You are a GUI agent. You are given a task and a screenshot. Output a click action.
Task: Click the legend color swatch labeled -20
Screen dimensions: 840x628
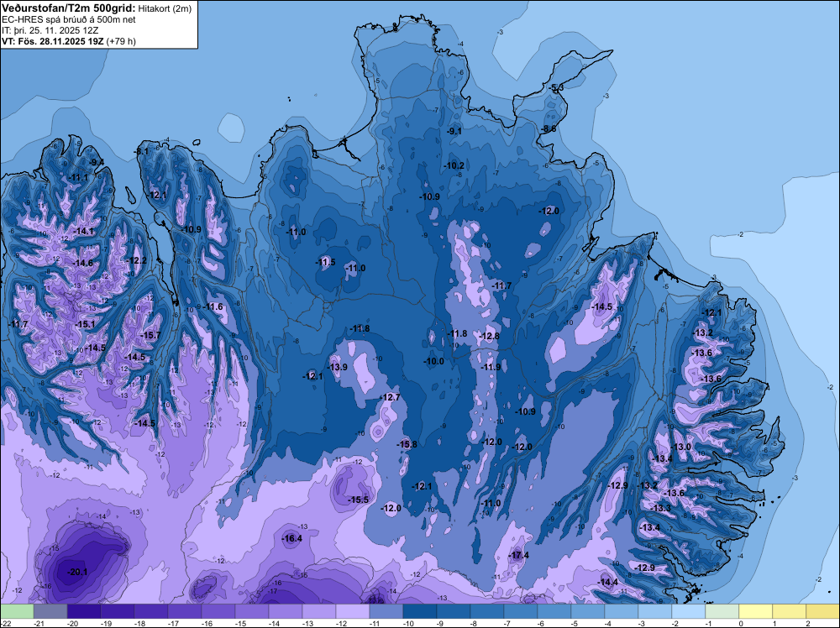coord(84,611)
